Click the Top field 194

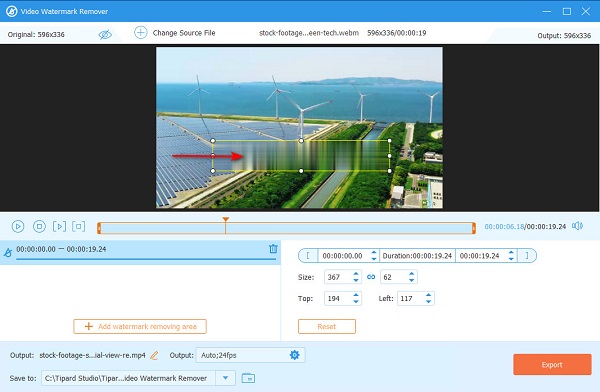click(338, 298)
